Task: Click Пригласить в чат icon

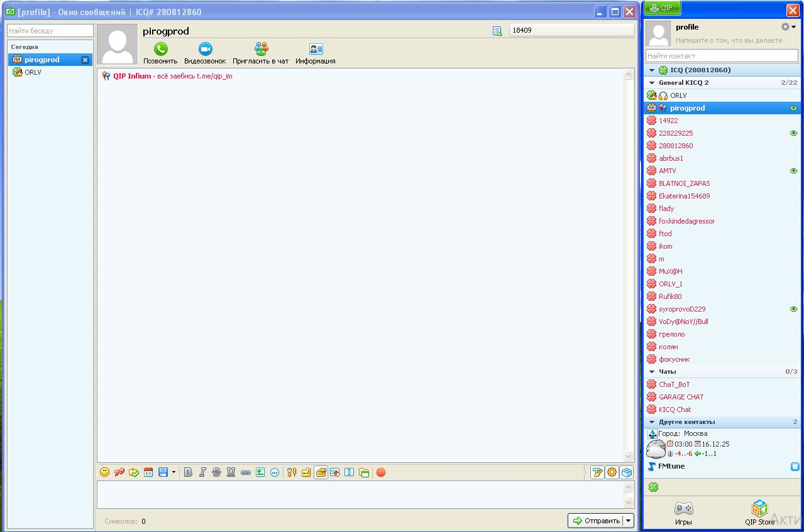Action: point(261,50)
